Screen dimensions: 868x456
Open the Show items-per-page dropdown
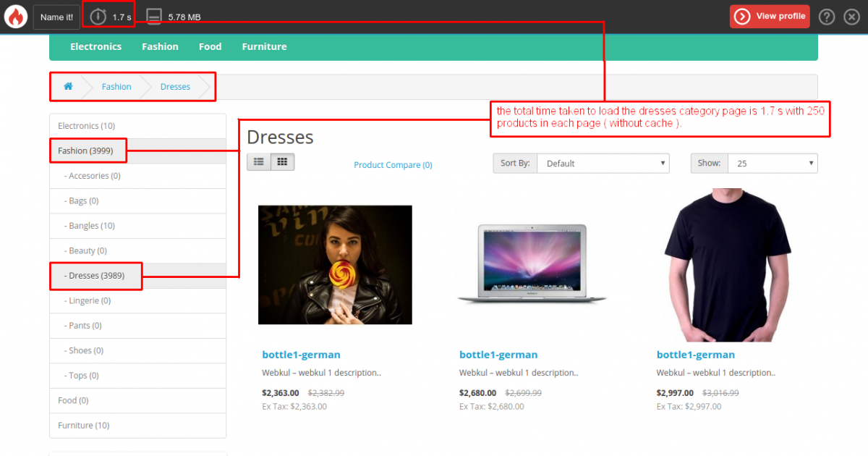click(772, 163)
